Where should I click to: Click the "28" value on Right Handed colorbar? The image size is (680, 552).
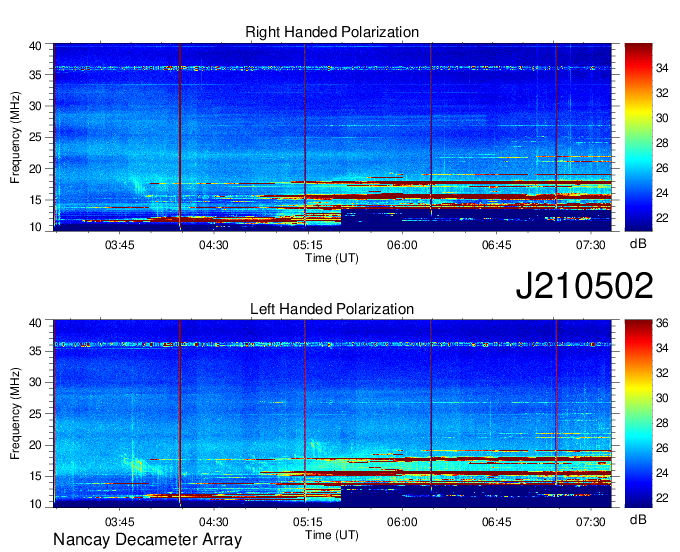point(662,143)
